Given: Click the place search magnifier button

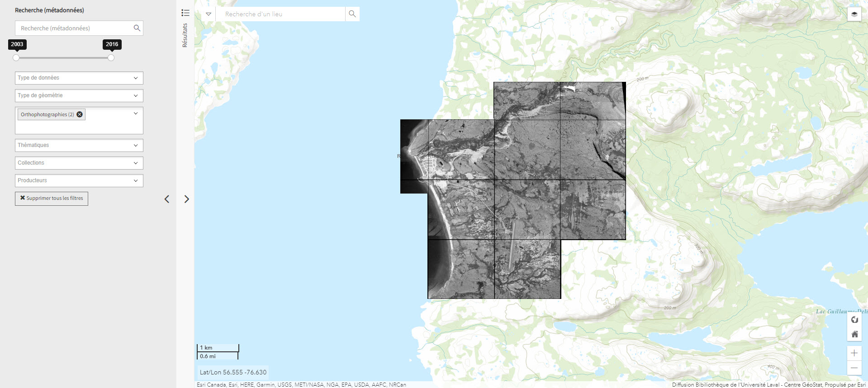Looking at the screenshot, I should 352,14.
